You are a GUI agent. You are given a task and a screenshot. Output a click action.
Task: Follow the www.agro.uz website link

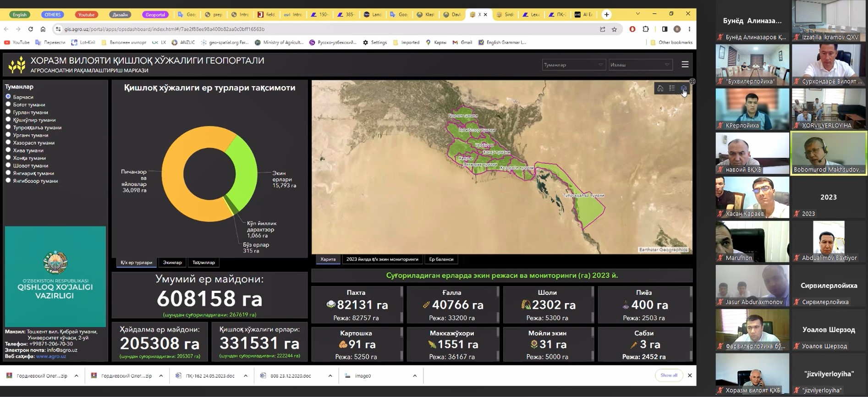click(x=51, y=356)
